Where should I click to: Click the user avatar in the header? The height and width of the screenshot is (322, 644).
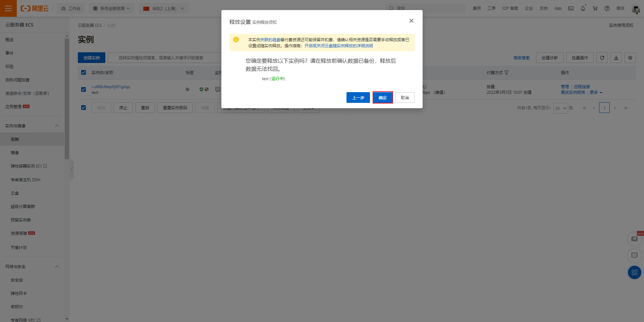click(x=636, y=9)
